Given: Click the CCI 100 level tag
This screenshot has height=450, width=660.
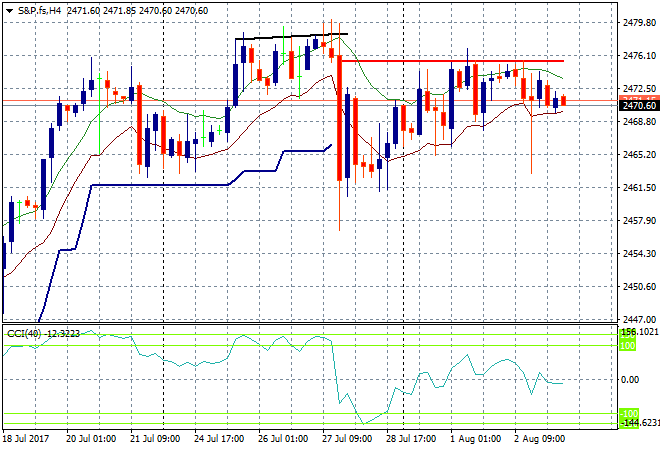Looking at the screenshot, I should (x=627, y=346).
